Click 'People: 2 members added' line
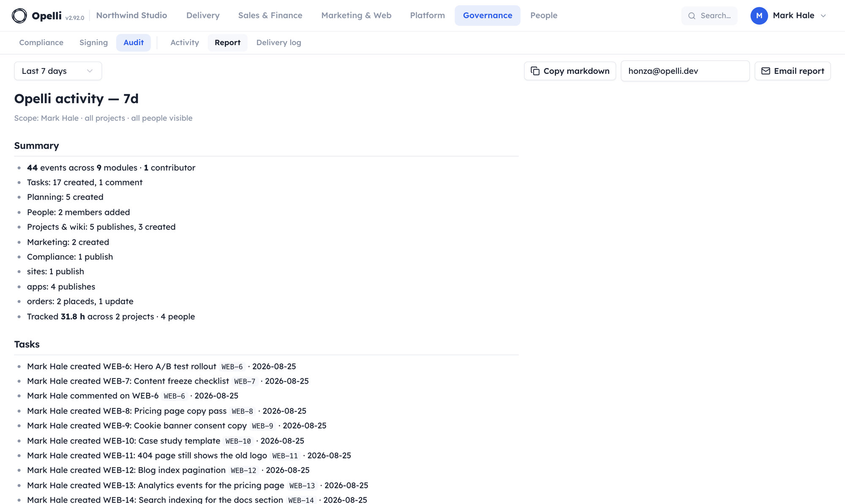This screenshot has width=845, height=504. tap(79, 212)
